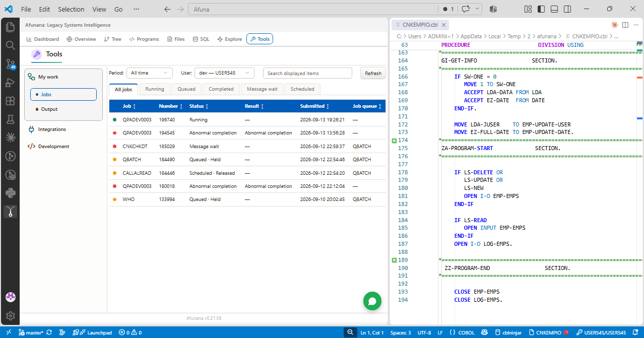The image size is (644, 338).
Task: Open the Customize Layout control
Action: pyautogui.click(x=528, y=9)
